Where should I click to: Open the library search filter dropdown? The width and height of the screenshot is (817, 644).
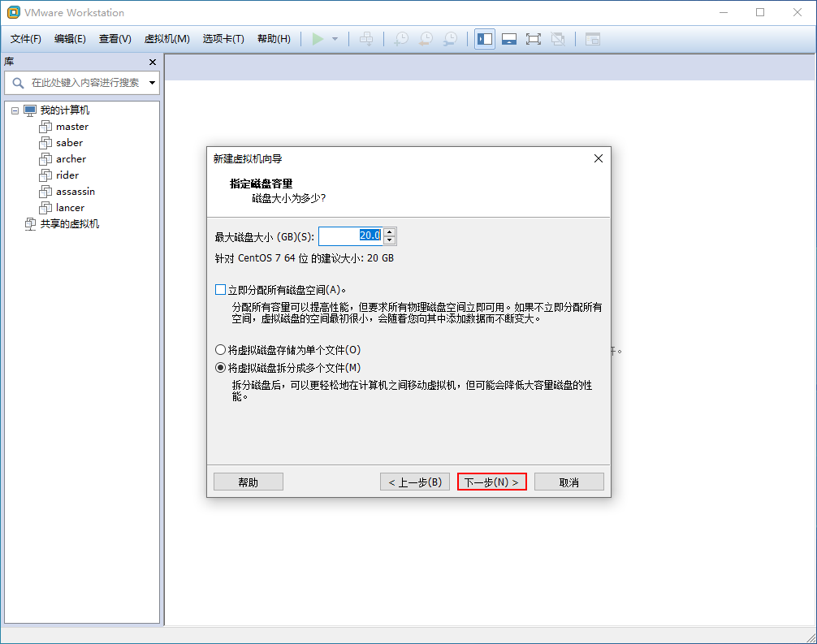[151, 83]
